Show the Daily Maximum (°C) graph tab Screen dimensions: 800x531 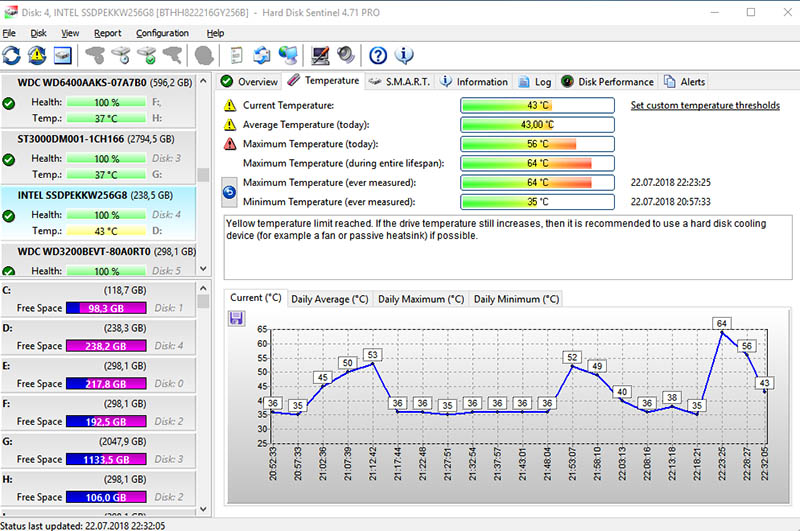pyautogui.click(x=420, y=299)
